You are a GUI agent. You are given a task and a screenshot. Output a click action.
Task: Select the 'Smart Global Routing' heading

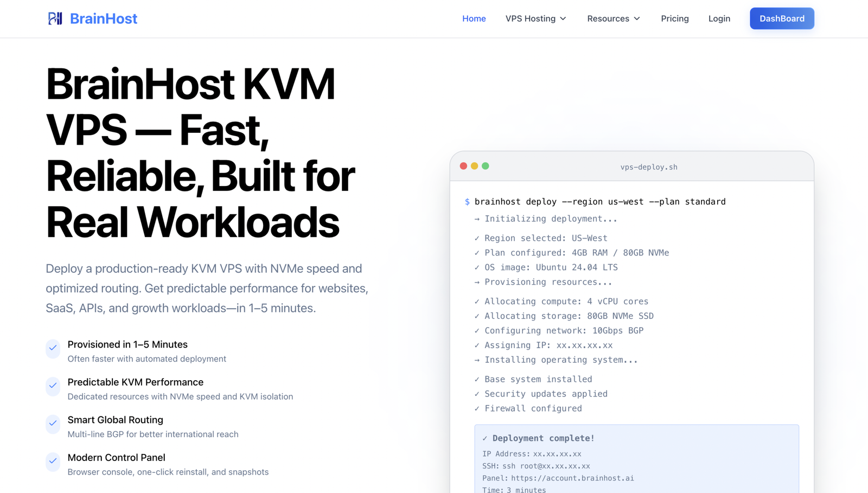[x=115, y=420]
